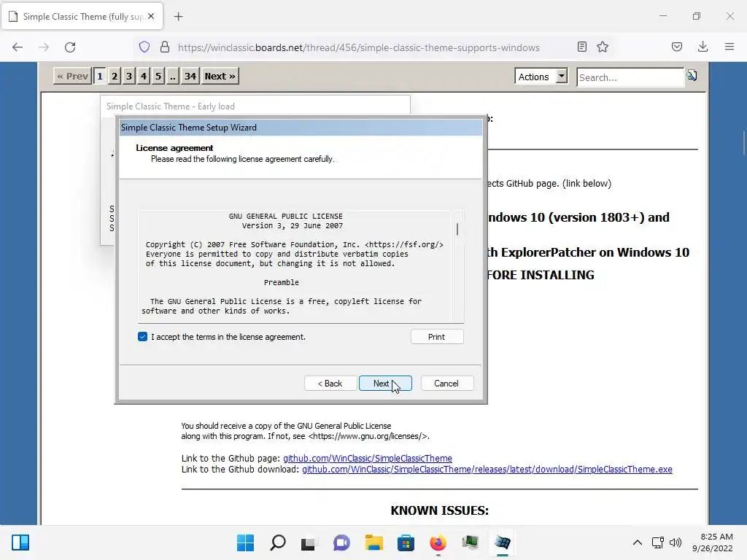This screenshot has height=560, width=747.
Task: Click the padlock site security icon
Action: click(x=165, y=47)
